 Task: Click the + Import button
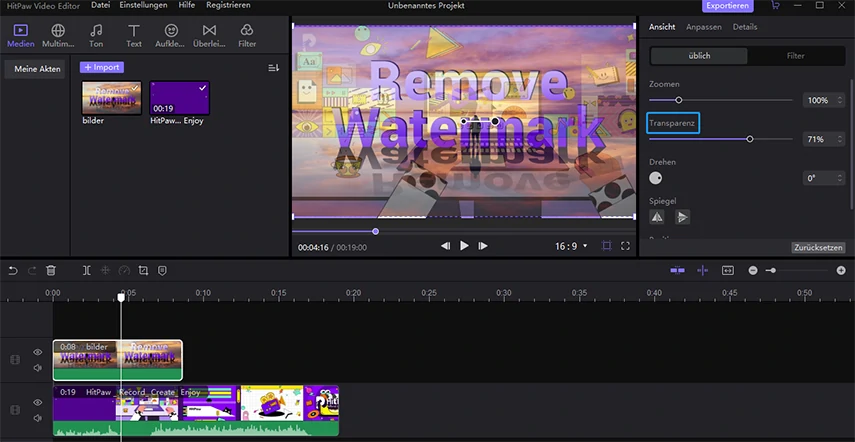click(102, 68)
